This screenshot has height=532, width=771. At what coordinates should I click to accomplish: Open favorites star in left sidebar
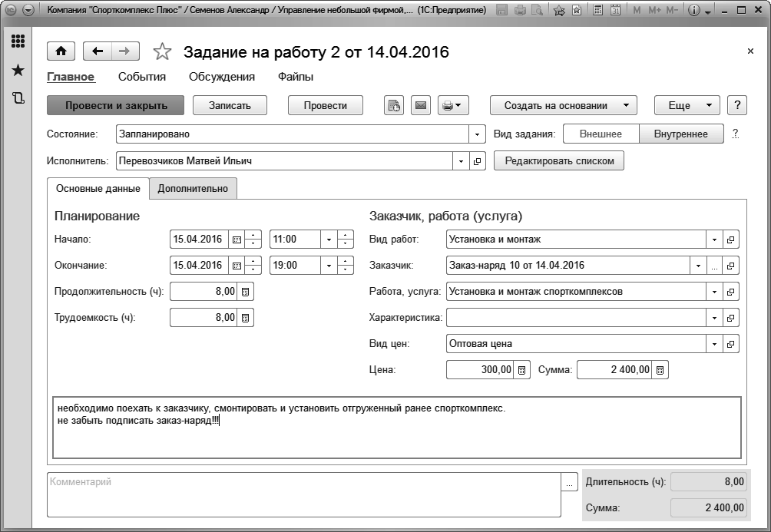(18, 70)
